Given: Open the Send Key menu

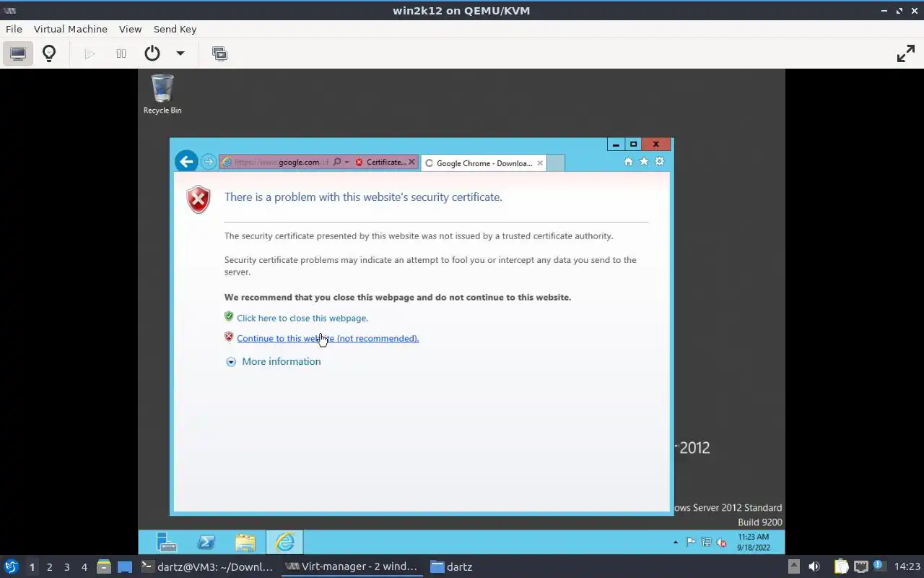Looking at the screenshot, I should pyautogui.click(x=175, y=29).
